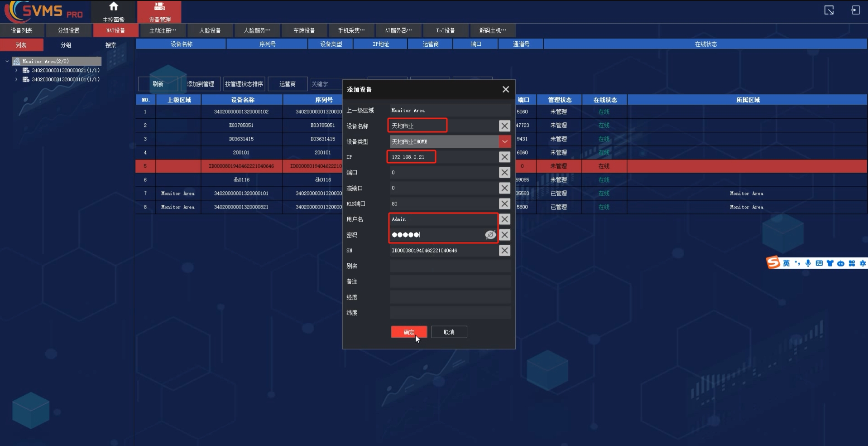Click the window resize icon in top-right
This screenshot has height=446, width=868.
click(x=829, y=10)
